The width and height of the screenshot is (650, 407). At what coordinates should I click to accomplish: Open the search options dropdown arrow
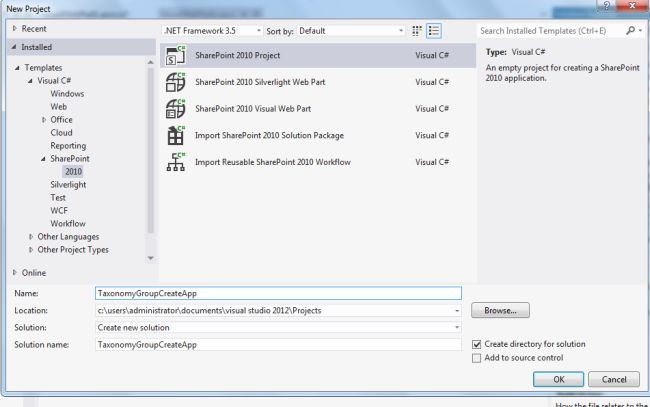(640, 30)
